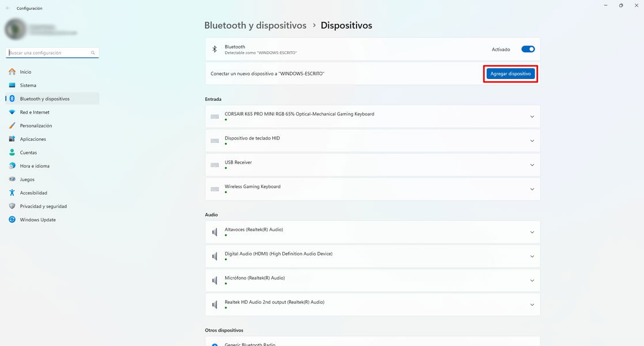
Task: Click the Accesibilidad person icon
Action: click(x=12, y=193)
